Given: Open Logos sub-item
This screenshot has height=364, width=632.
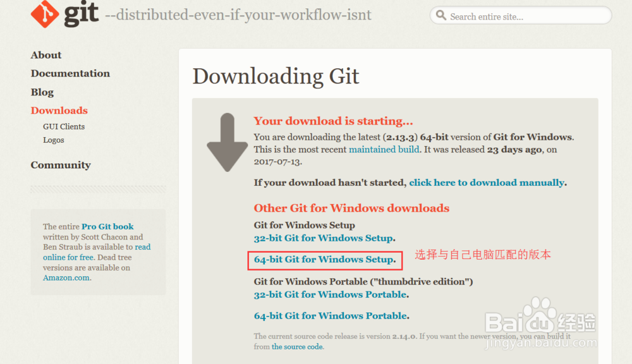Looking at the screenshot, I should pos(54,140).
